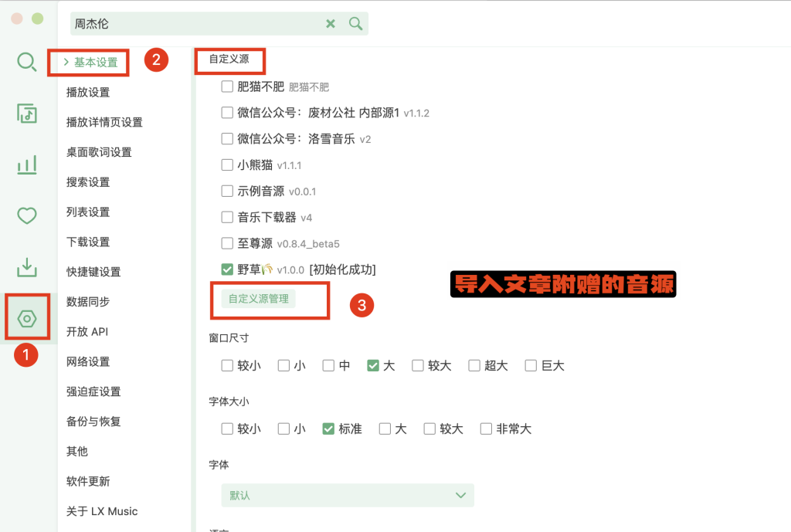Uncheck the 野草 v1.0.0 source

(227, 269)
